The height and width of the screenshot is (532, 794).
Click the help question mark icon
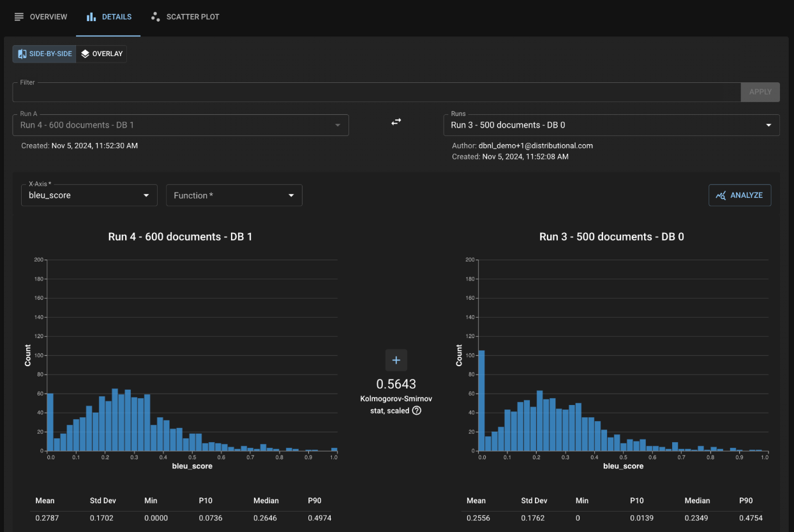417,411
